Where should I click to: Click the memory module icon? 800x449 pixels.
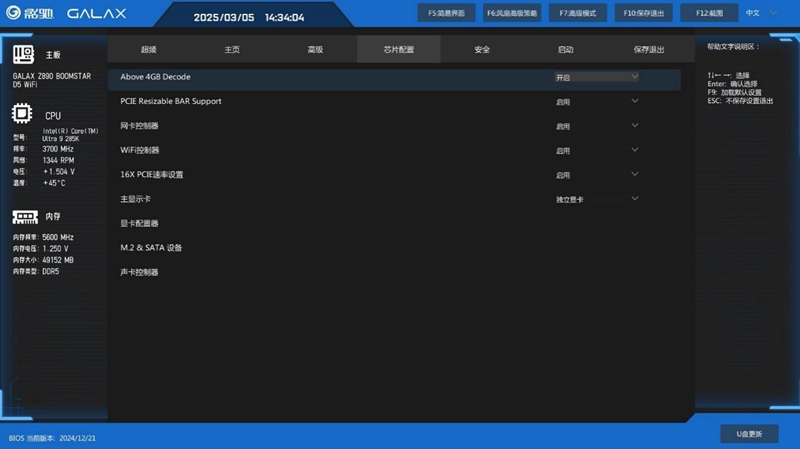coord(24,215)
